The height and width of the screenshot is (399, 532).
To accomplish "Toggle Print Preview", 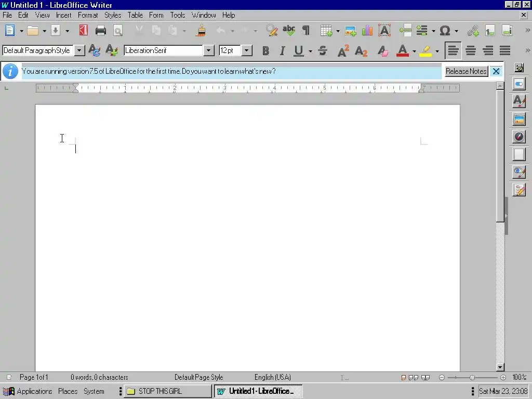I will click(x=118, y=31).
